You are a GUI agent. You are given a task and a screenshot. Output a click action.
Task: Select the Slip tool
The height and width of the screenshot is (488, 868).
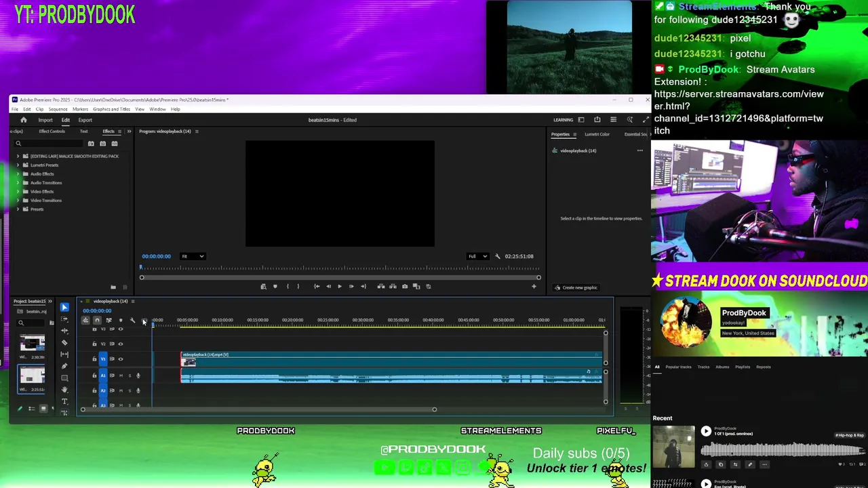[x=64, y=354]
